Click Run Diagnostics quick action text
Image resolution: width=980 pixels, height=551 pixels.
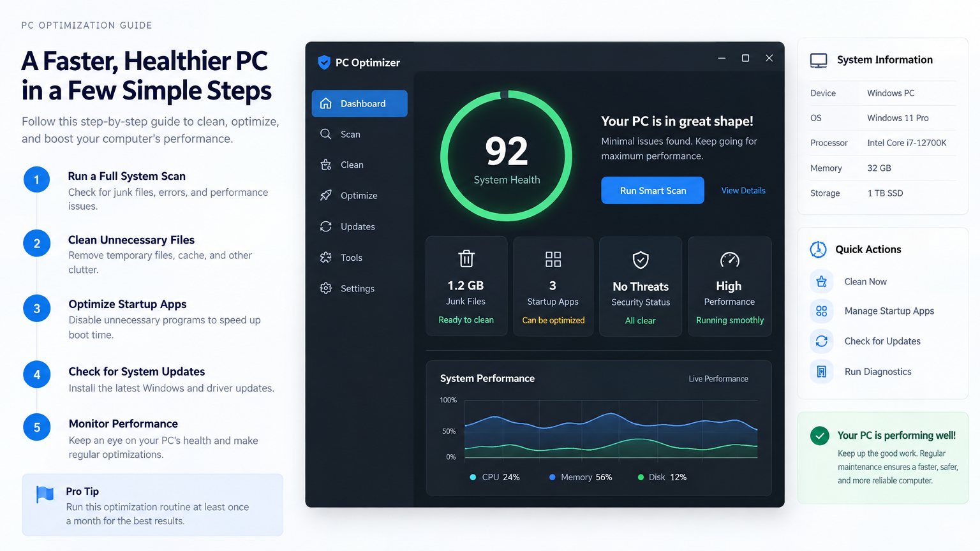pos(878,372)
